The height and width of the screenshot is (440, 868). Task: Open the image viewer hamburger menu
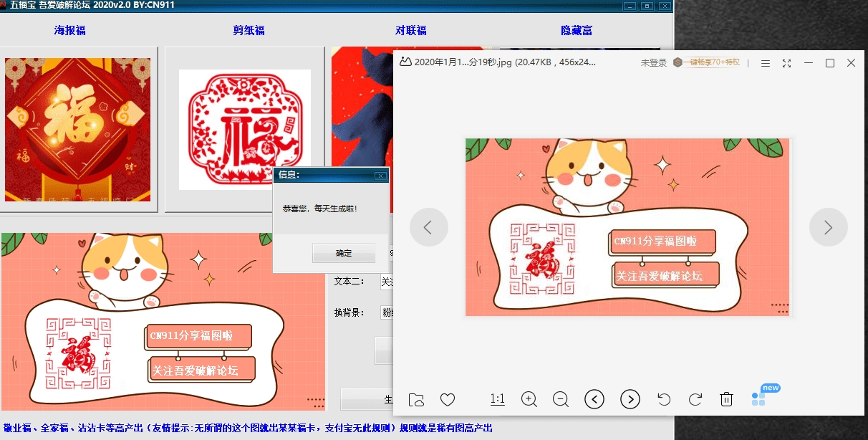tap(765, 63)
